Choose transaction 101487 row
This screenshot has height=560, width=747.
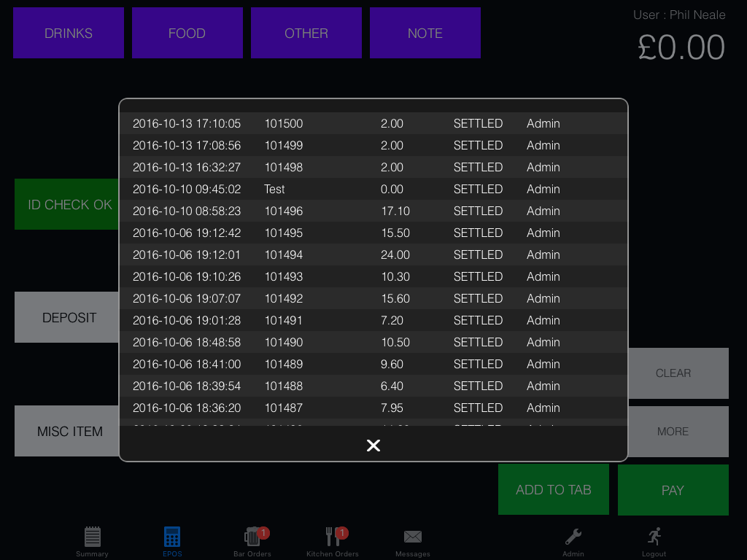point(373,408)
